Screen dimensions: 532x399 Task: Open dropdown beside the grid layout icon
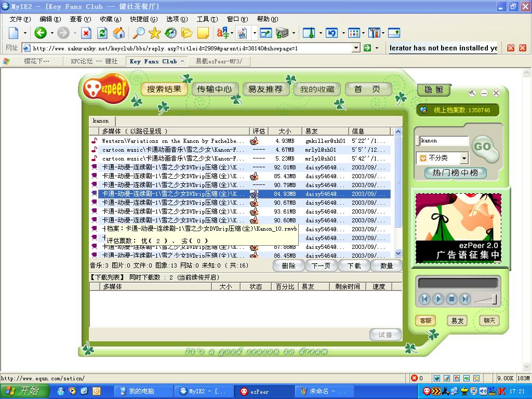pyautogui.click(x=363, y=33)
